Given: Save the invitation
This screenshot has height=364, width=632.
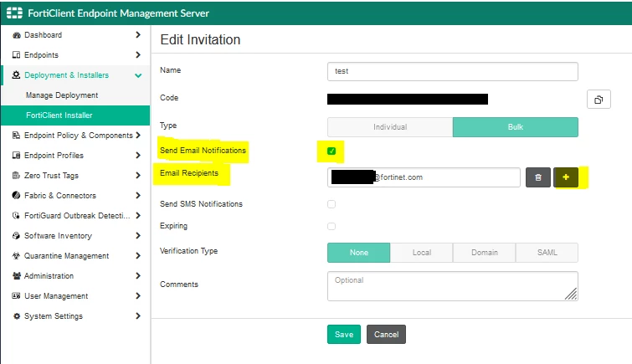Looking at the screenshot, I should 344,335.
